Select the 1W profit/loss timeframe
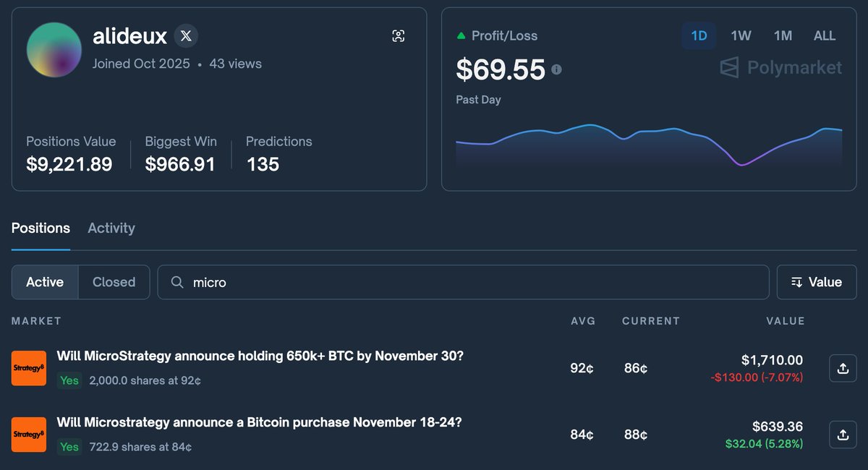 pos(741,35)
